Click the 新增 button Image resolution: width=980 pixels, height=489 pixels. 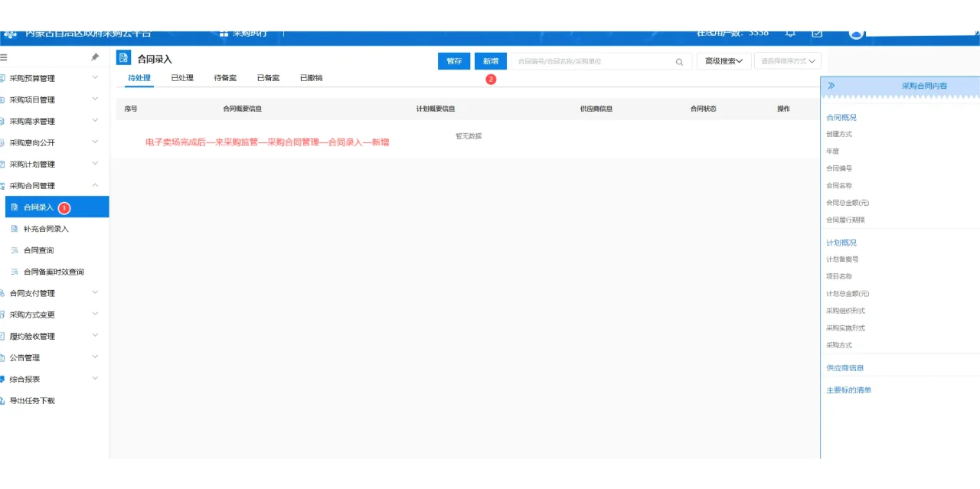click(x=491, y=61)
